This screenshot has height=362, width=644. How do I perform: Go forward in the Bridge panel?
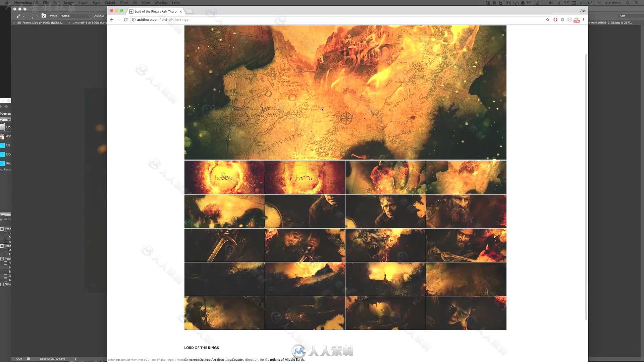6,107
